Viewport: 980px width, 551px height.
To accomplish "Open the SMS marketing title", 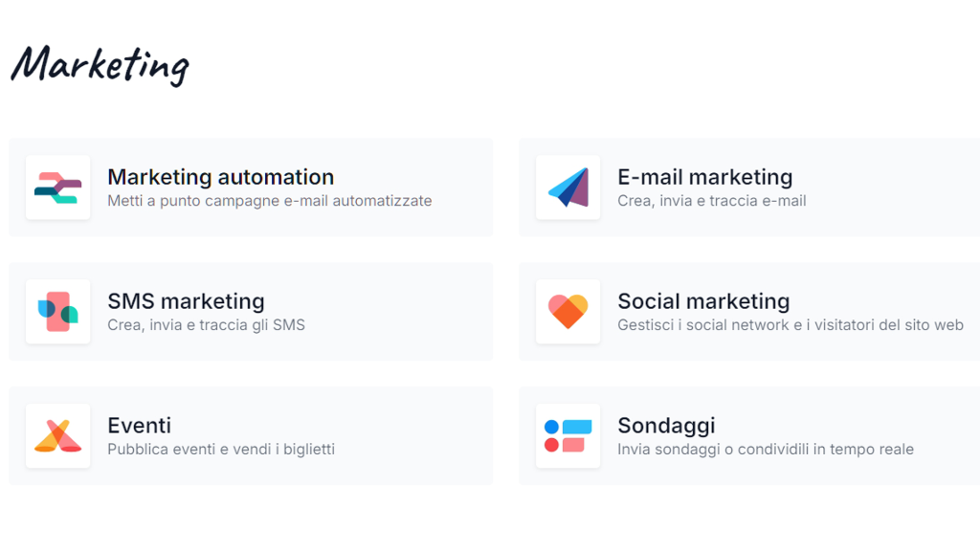I will pyautogui.click(x=187, y=301).
